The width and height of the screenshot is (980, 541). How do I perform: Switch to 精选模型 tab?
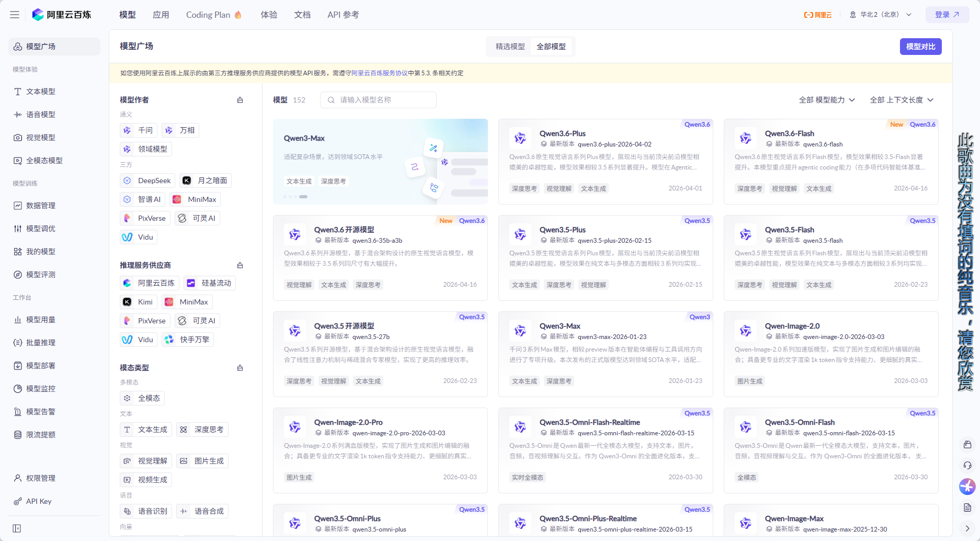[x=510, y=47]
